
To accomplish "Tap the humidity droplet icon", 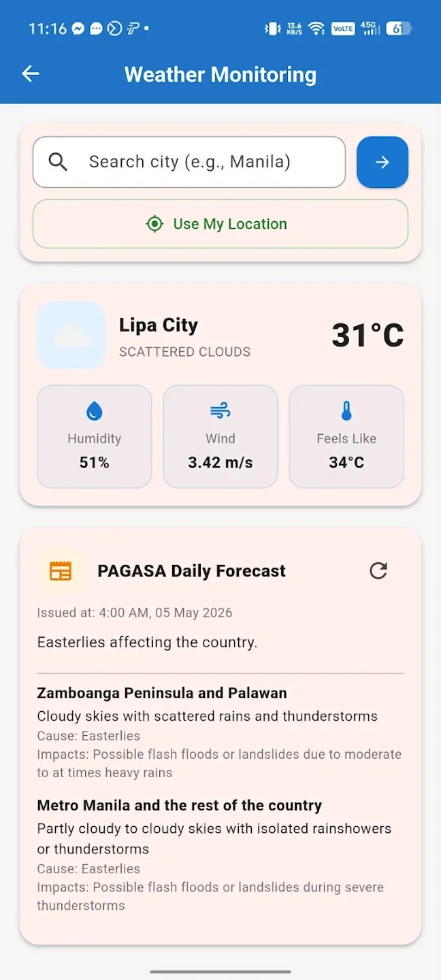I will (x=94, y=411).
